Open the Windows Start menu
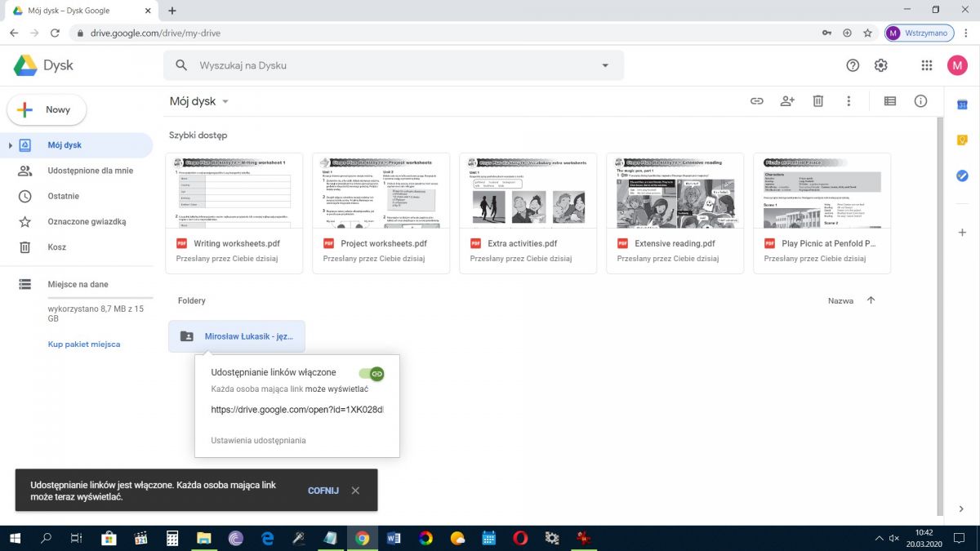 [15, 538]
